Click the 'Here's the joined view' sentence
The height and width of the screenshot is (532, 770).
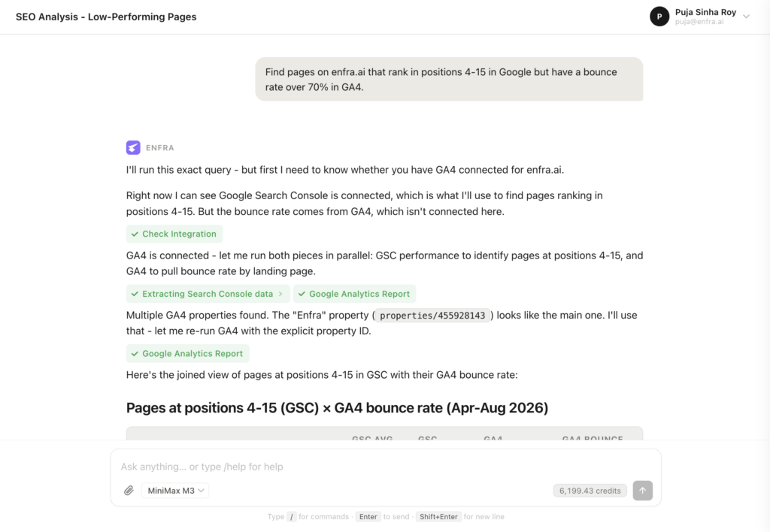pyautogui.click(x=322, y=374)
